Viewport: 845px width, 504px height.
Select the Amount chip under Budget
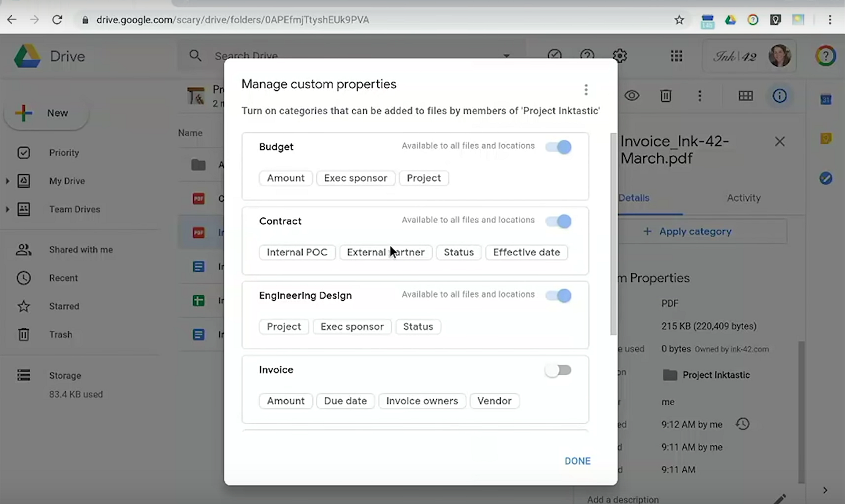coord(286,178)
